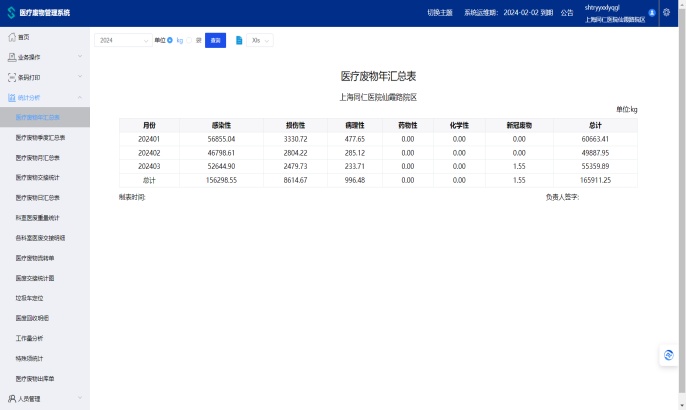
Task: Click the blue document export icon
Action: coord(239,41)
